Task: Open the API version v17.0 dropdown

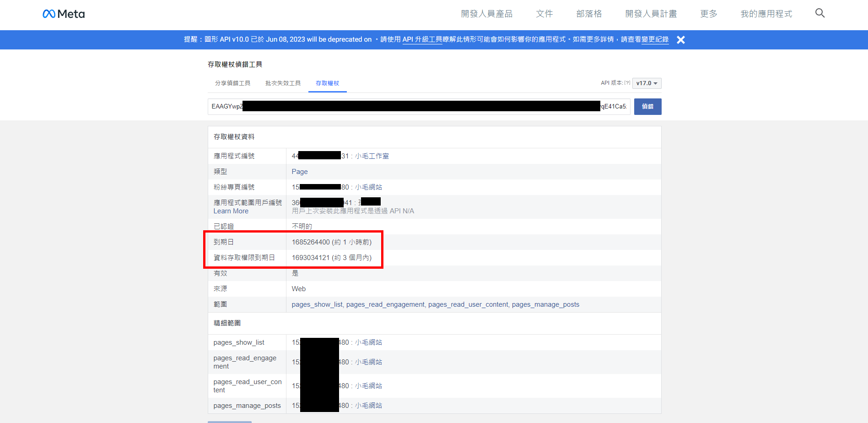Action: (647, 83)
